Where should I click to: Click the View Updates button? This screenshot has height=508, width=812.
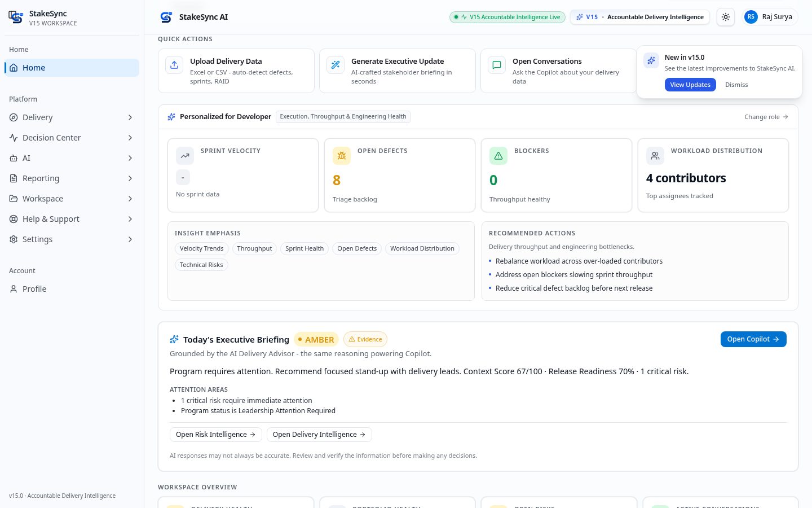(x=690, y=85)
